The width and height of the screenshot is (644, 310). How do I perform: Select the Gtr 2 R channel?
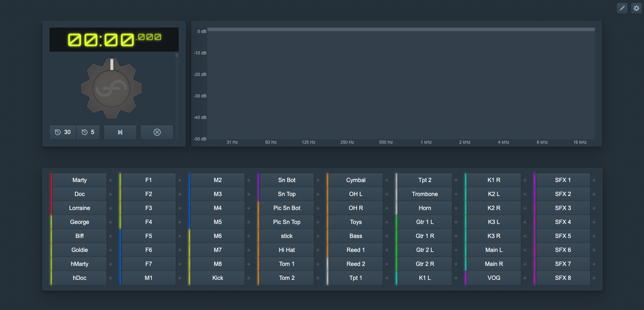[x=425, y=264]
